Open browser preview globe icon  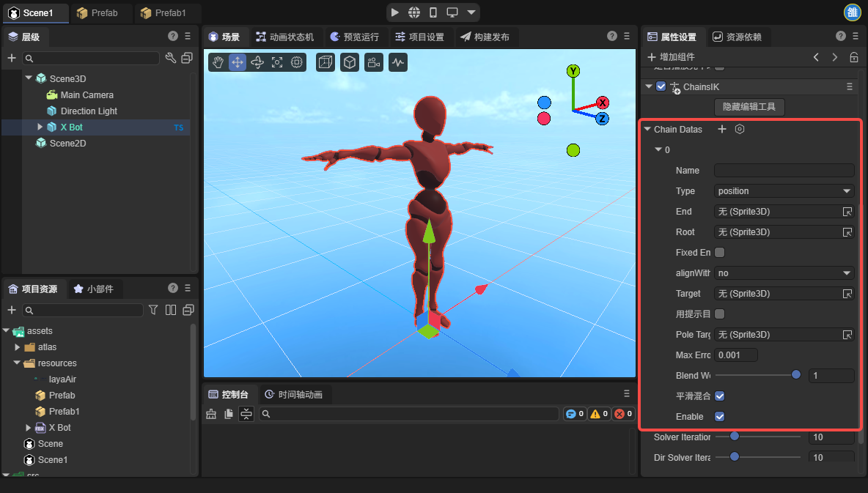pyautogui.click(x=414, y=12)
